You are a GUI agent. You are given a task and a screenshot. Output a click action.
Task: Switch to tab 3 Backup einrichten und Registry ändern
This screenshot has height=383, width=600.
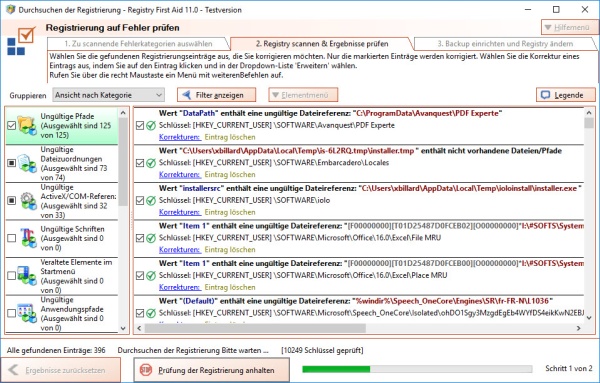coord(505,44)
